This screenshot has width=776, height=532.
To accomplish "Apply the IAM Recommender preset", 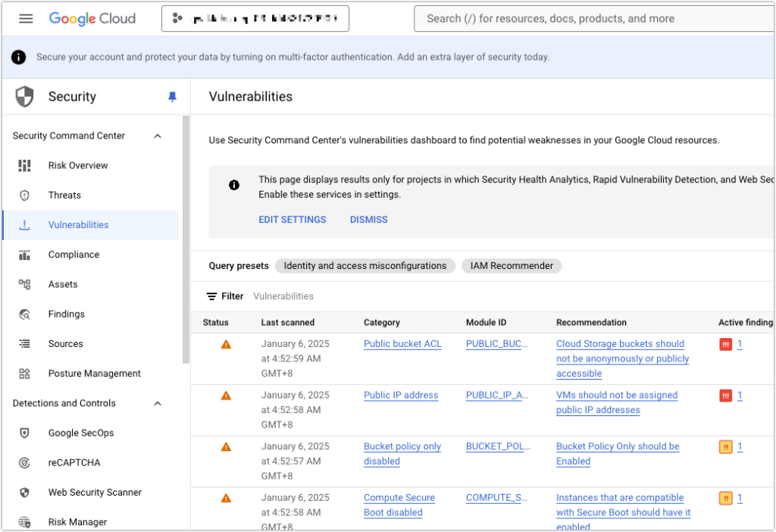I will pyautogui.click(x=512, y=266).
